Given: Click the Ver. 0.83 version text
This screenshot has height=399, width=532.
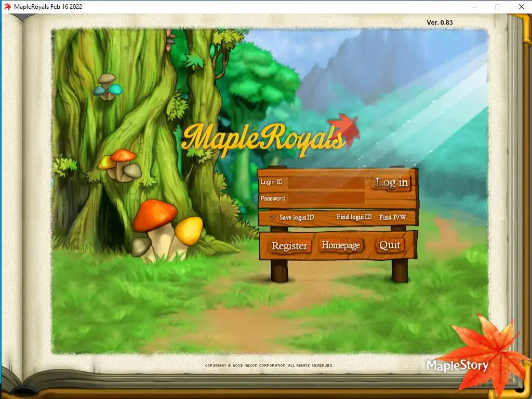Looking at the screenshot, I should coord(440,22).
